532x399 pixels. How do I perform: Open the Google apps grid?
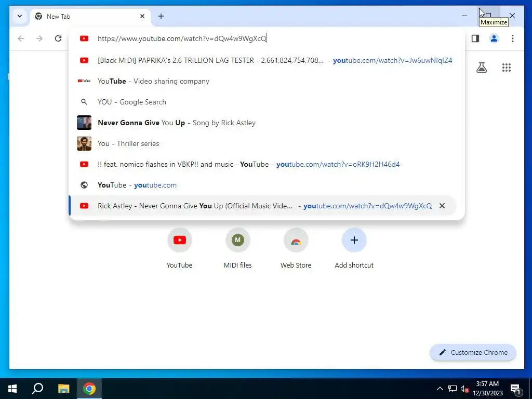tap(506, 68)
